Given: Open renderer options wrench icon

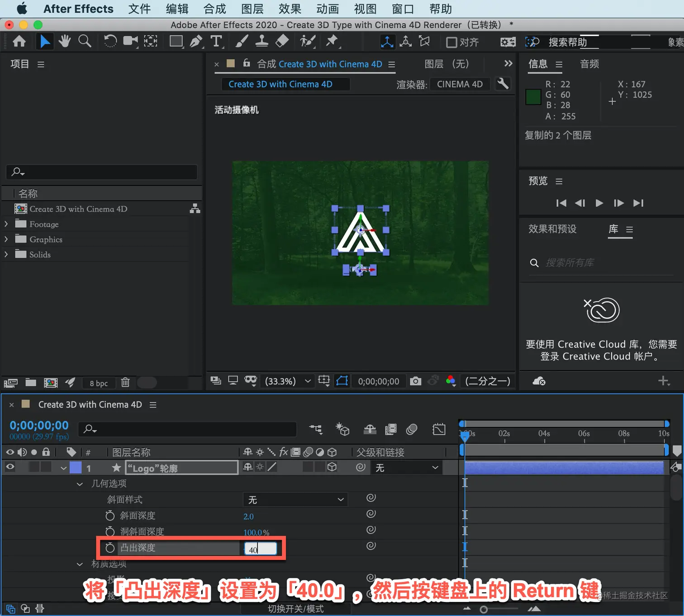Looking at the screenshot, I should (503, 84).
